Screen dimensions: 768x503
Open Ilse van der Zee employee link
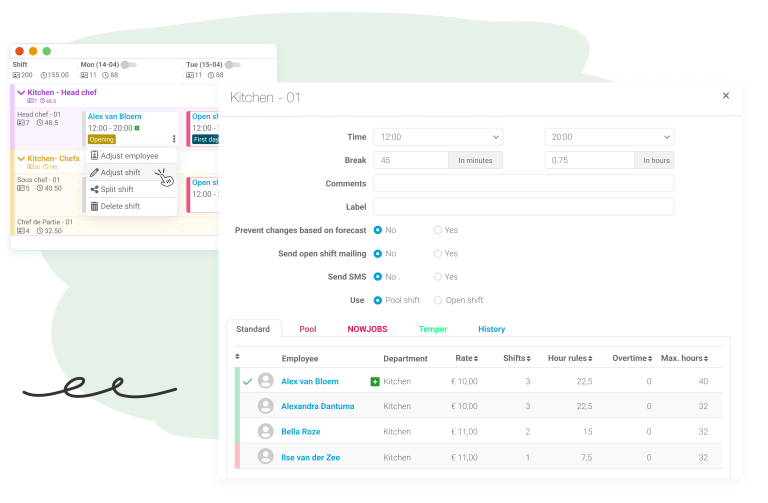[x=311, y=457]
